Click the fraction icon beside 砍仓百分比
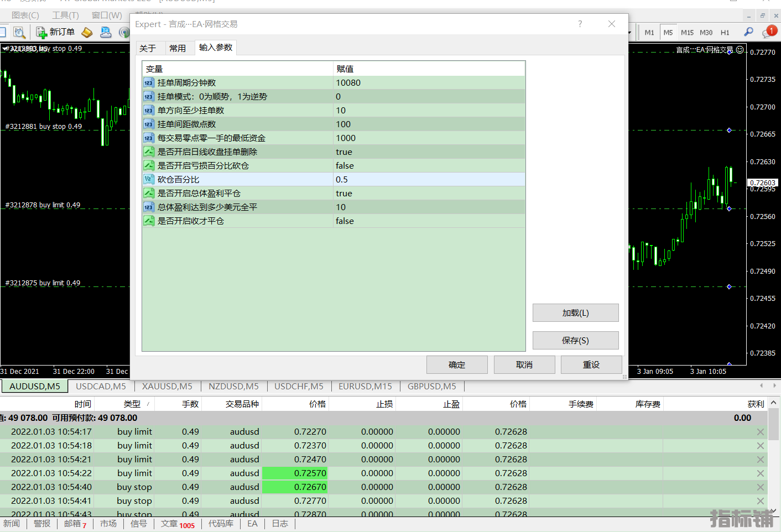 149,179
